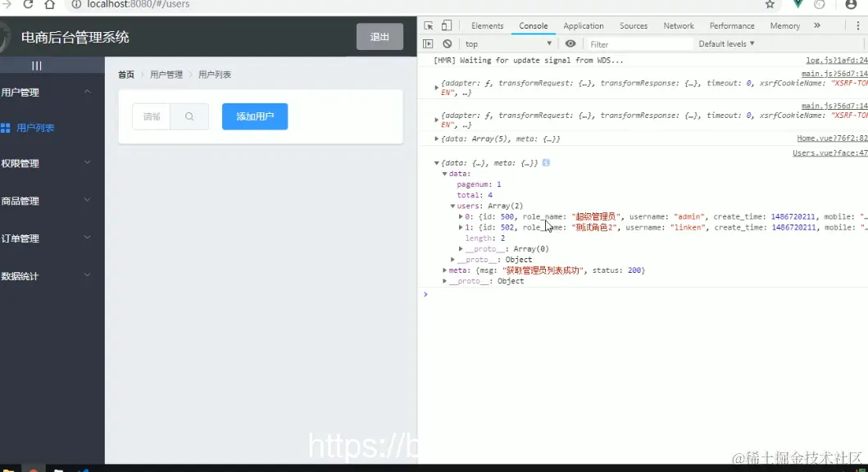Open Default levels dropdown
The height and width of the screenshot is (472, 868).
tap(726, 43)
